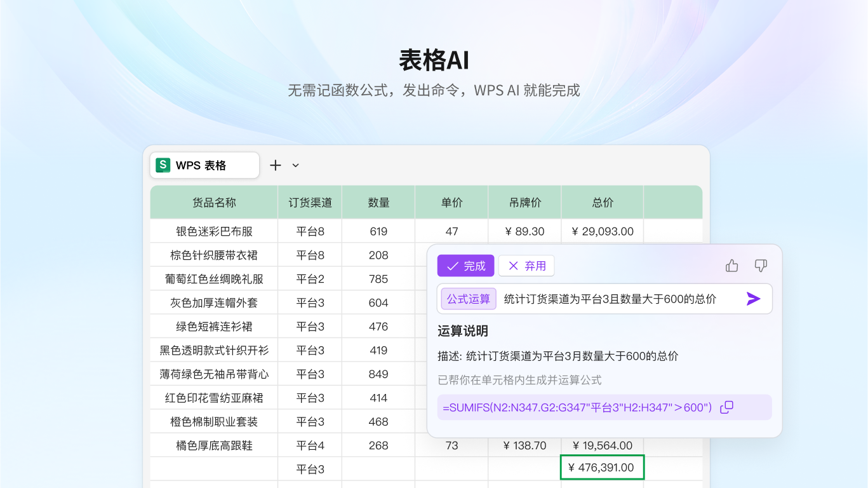Select quantity cell 414
Image resolution: width=868 pixels, height=488 pixels.
click(378, 398)
